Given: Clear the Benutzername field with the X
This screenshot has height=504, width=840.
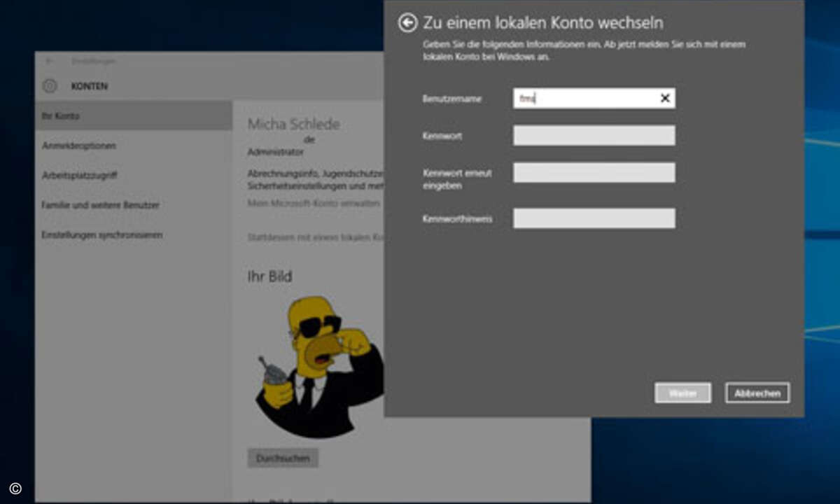Looking at the screenshot, I should (665, 99).
